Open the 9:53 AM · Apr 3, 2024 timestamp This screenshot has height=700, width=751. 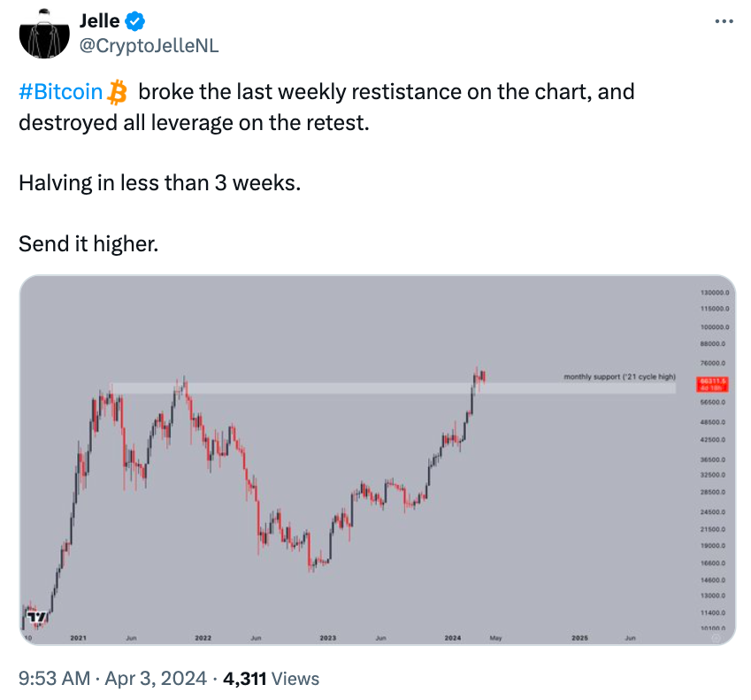(112, 679)
